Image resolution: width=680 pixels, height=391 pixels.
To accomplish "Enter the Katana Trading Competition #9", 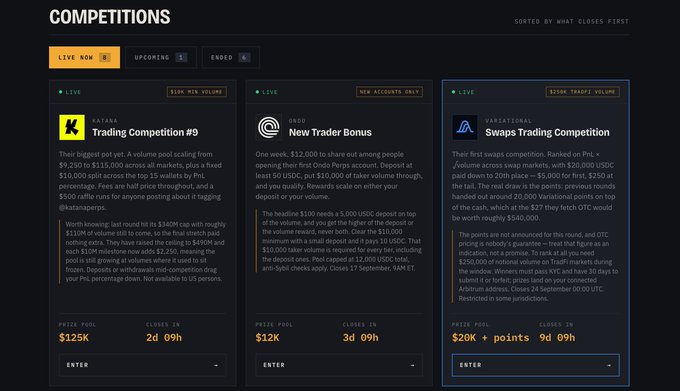I will tap(143, 365).
